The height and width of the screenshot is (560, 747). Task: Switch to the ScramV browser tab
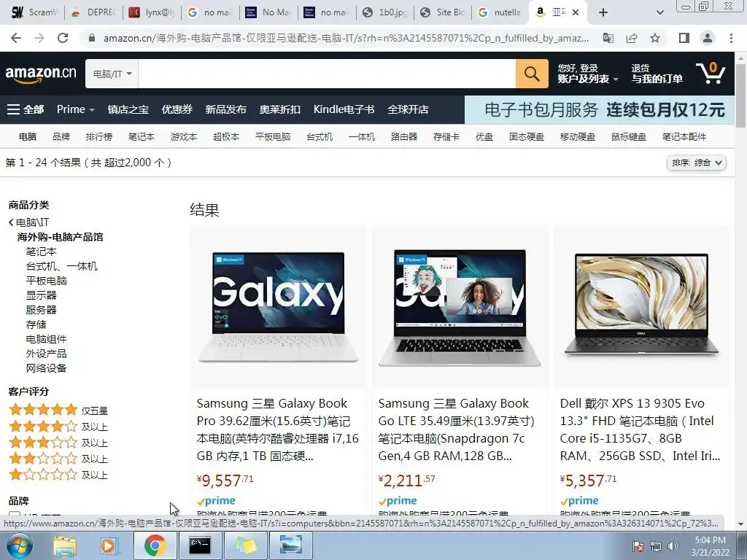point(35,12)
